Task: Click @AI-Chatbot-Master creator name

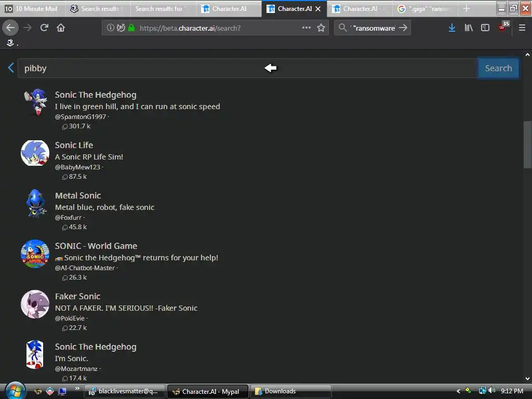Action: click(x=85, y=268)
